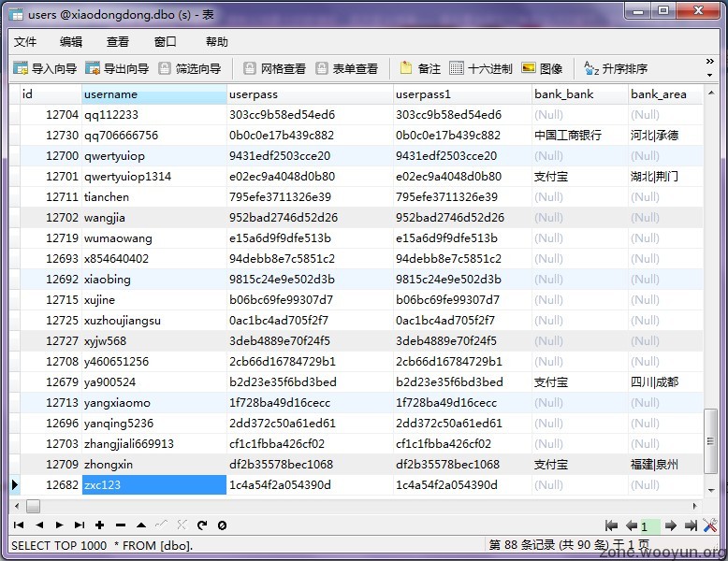
Task: Open the 窗口 menu
Action: (166, 42)
